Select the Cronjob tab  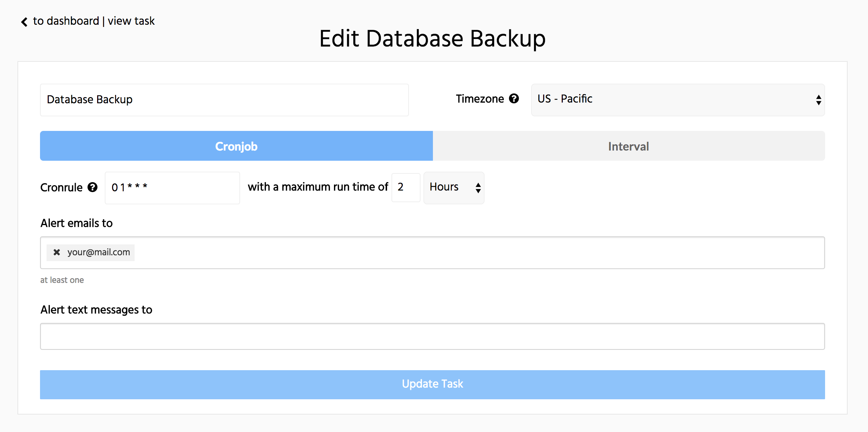click(236, 146)
